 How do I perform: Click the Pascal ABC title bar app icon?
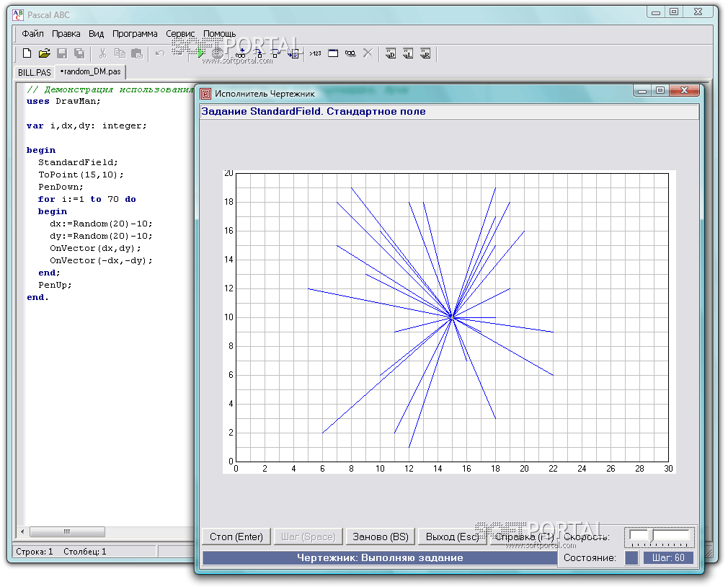[x=17, y=15]
